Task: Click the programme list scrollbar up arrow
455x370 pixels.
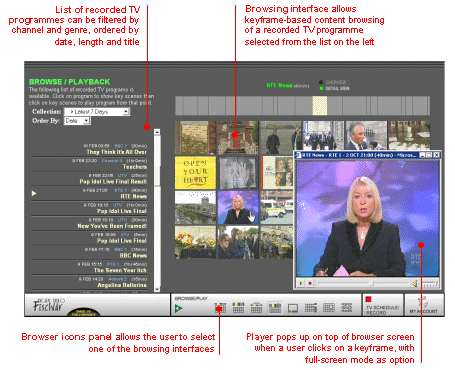Action: 157,132
